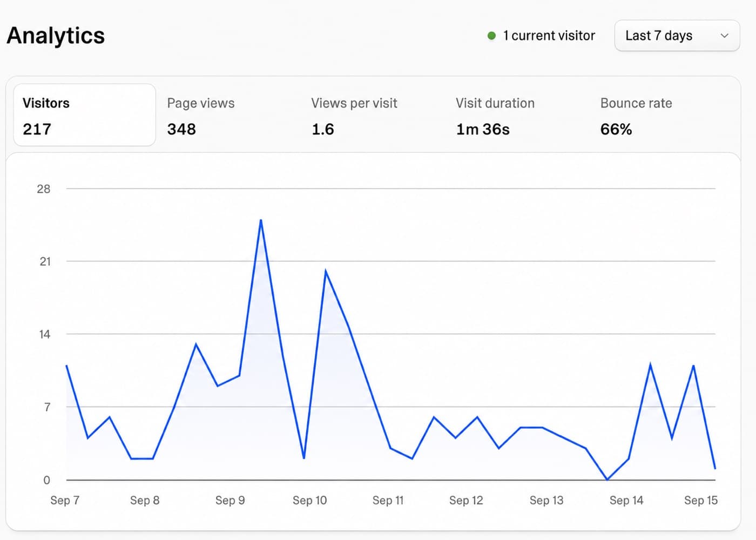The height and width of the screenshot is (540, 756).
Task: Click the Analytics page heading
Action: pyautogui.click(x=56, y=36)
